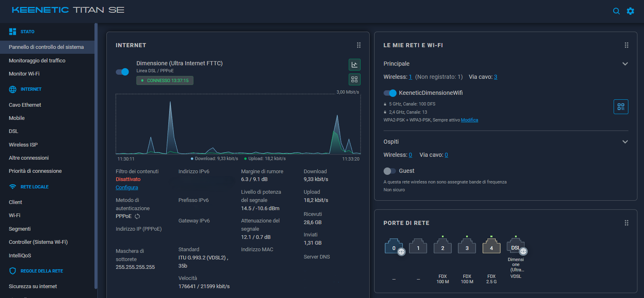
Task: Select the DSL port icon
Action: click(516, 247)
